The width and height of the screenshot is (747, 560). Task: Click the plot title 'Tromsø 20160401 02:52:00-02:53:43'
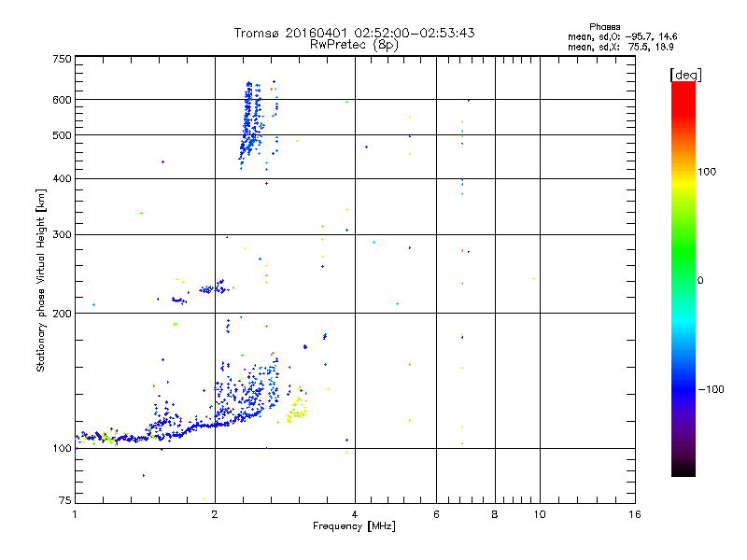(354, 33)
